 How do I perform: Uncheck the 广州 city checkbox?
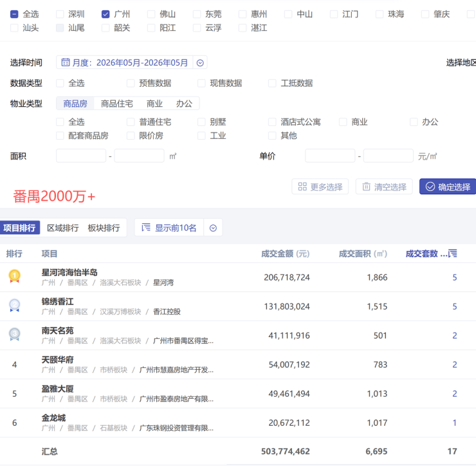(x=105, y=14)
